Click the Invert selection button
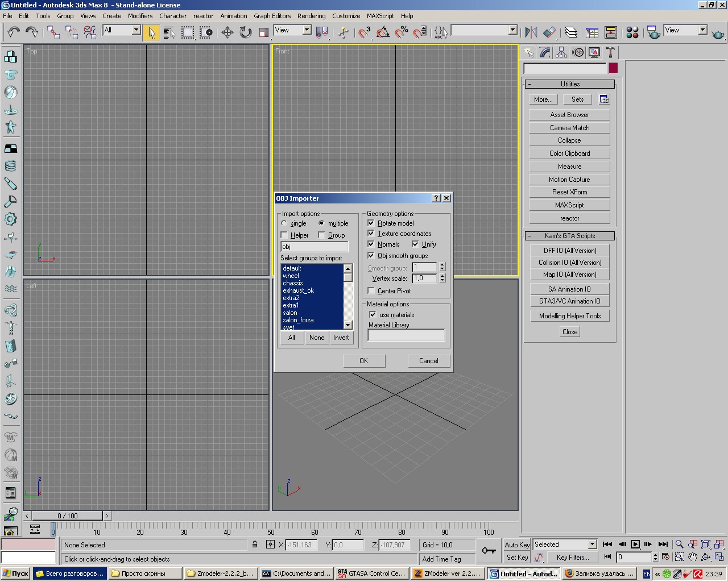728x582 pixels. (x=341, y=338)
